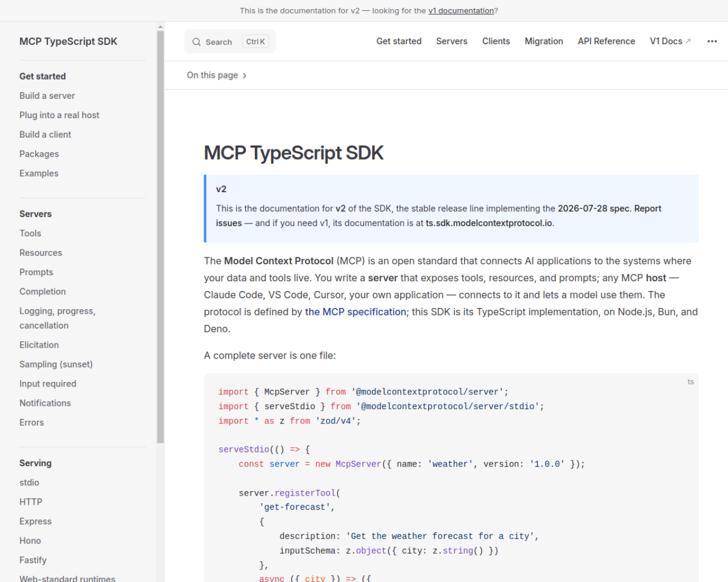Open Tools under Servers section
Viewport: 728px width, 582px height.
coord(30,234)
